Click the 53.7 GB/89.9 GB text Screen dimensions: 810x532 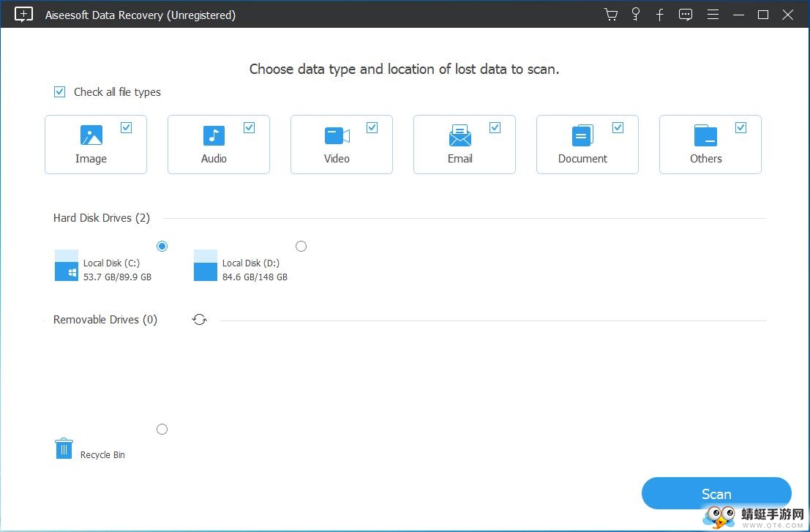click(x=117, y=277)
